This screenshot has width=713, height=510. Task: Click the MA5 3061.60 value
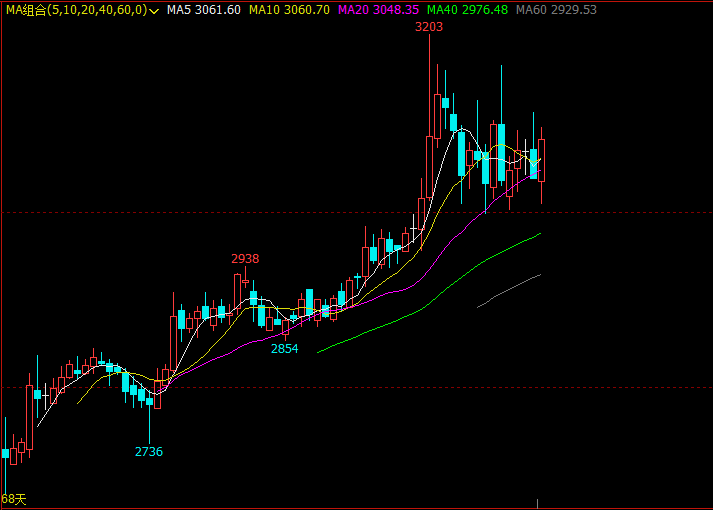click(204, 10)
